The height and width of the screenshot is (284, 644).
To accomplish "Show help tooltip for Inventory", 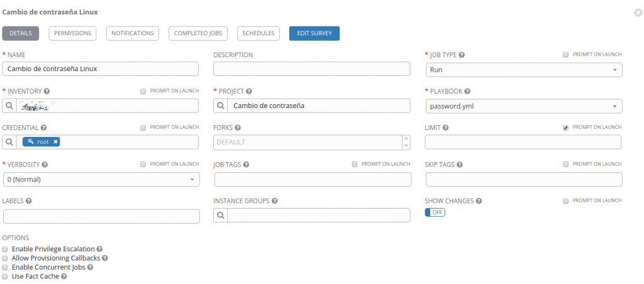I will pyautogui.click(x=47, y=91).
